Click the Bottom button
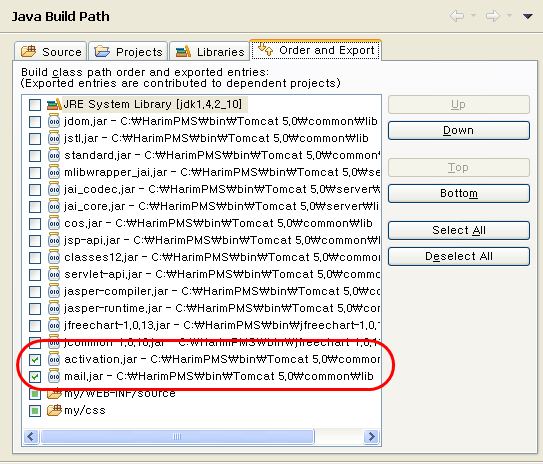543x464 pixels. 459,193
